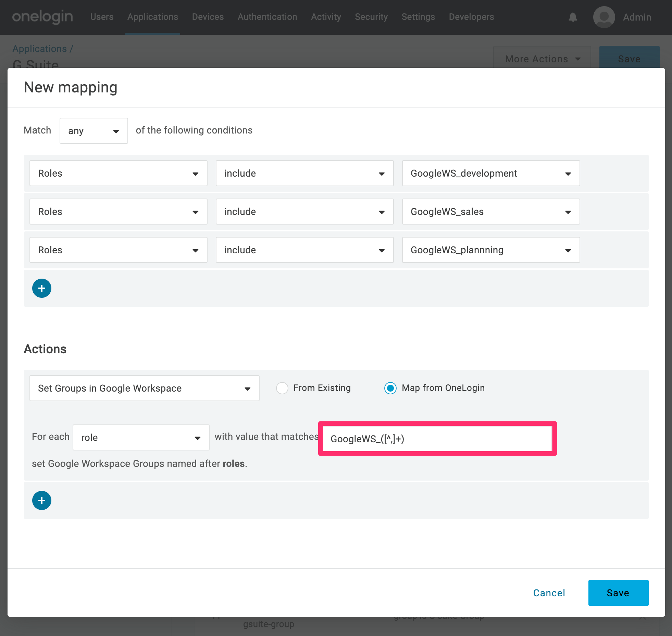Click the page-level Save button
672x636 pixels.
coord(630,57)
